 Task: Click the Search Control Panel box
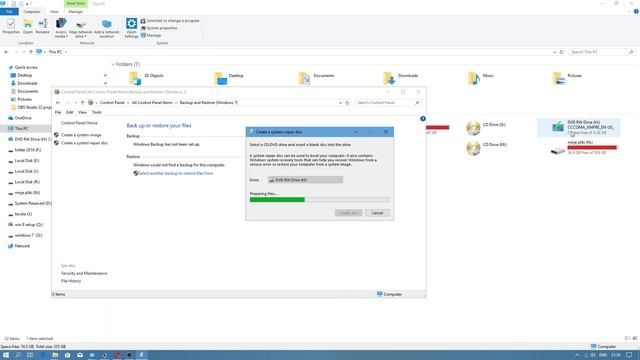pyautogui.click(x=387, y=102)
